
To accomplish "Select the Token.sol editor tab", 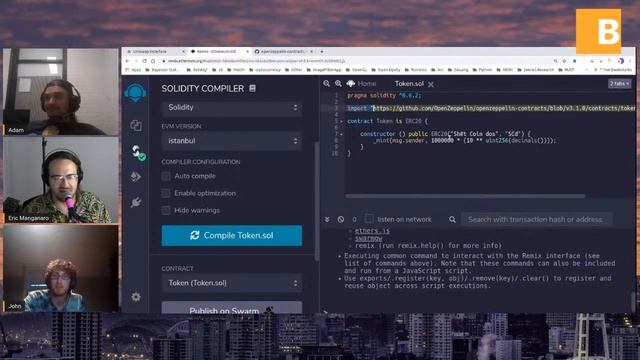I will pyautogui.click(x=409, y=84).
